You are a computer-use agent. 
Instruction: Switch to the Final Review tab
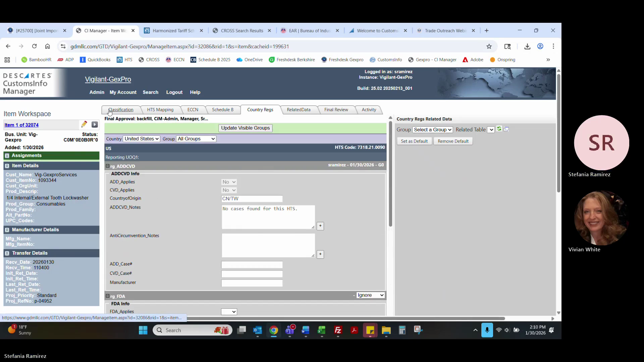point(336,110)
